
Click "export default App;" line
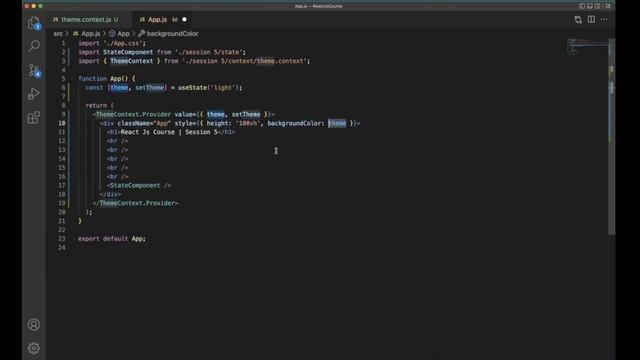click(x=112, y=239)
